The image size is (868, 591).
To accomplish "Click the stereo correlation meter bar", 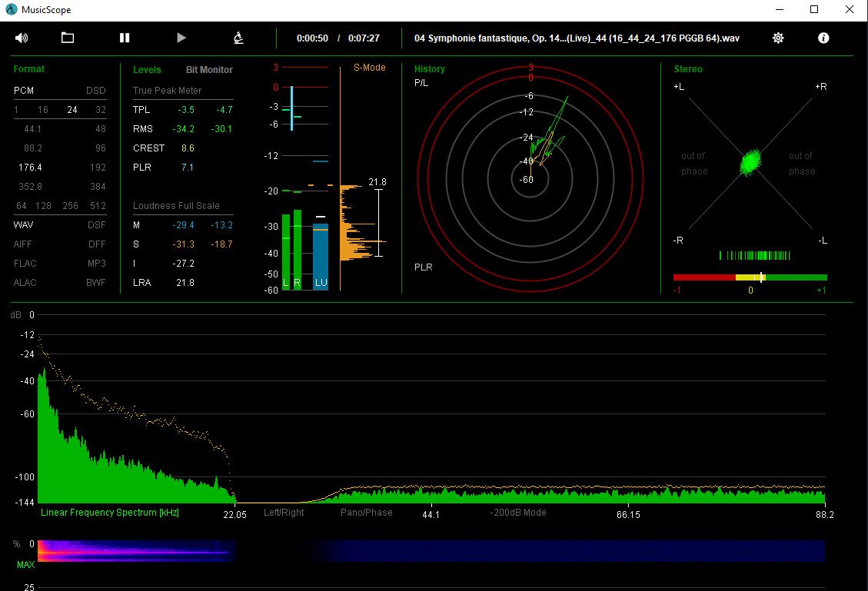I will [x=750, y=277].
